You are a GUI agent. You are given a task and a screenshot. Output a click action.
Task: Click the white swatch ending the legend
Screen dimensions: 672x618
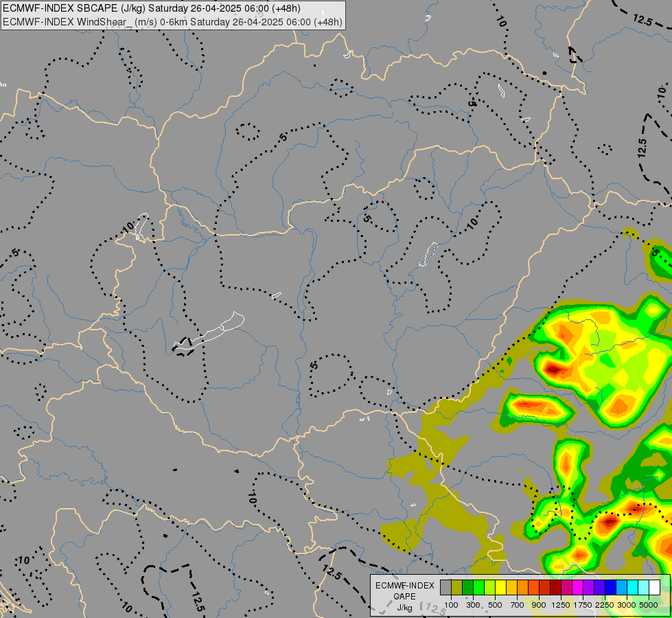point(654,588)
